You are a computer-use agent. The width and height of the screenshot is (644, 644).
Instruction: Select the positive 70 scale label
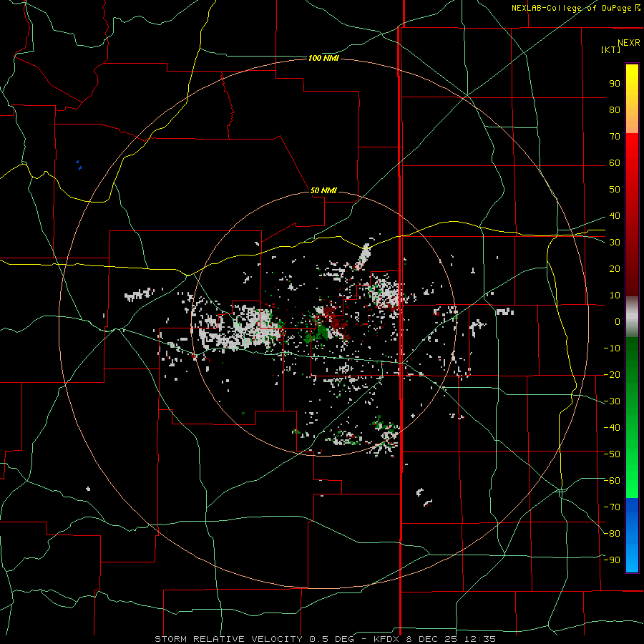pos(615,137)
